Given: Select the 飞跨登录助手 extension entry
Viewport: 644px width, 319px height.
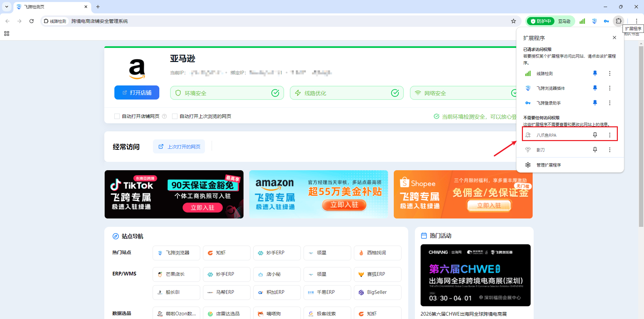Looking at the screenshot, I should (x=548, y=103).
